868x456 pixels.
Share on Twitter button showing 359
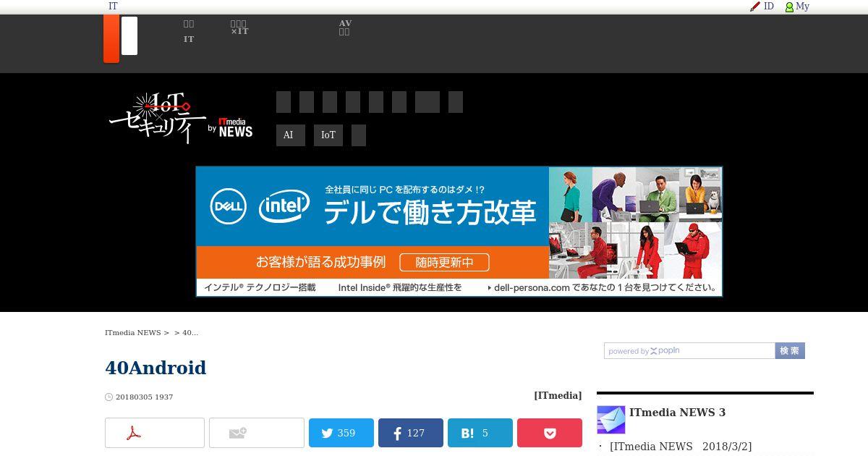coord(341,433)
